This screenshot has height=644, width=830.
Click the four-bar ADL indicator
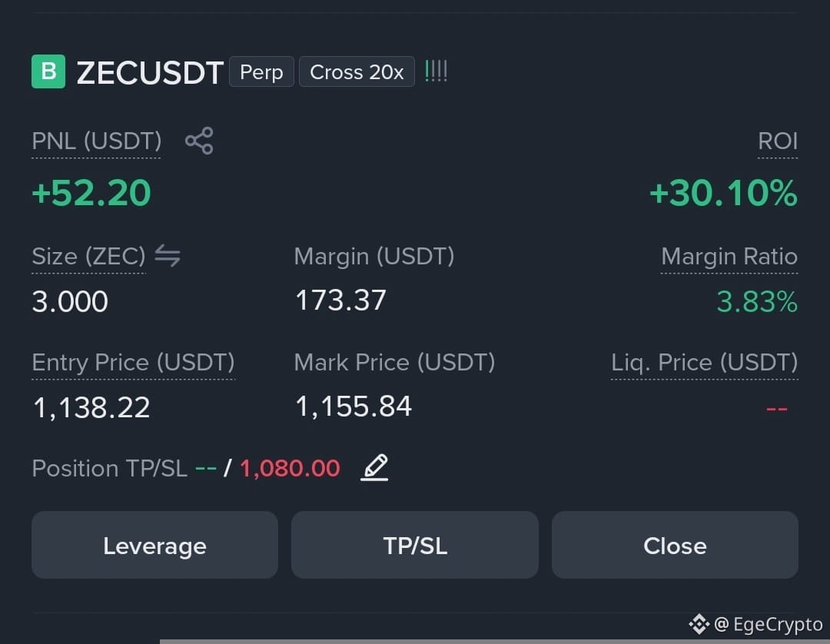click(x=437, y=71)
